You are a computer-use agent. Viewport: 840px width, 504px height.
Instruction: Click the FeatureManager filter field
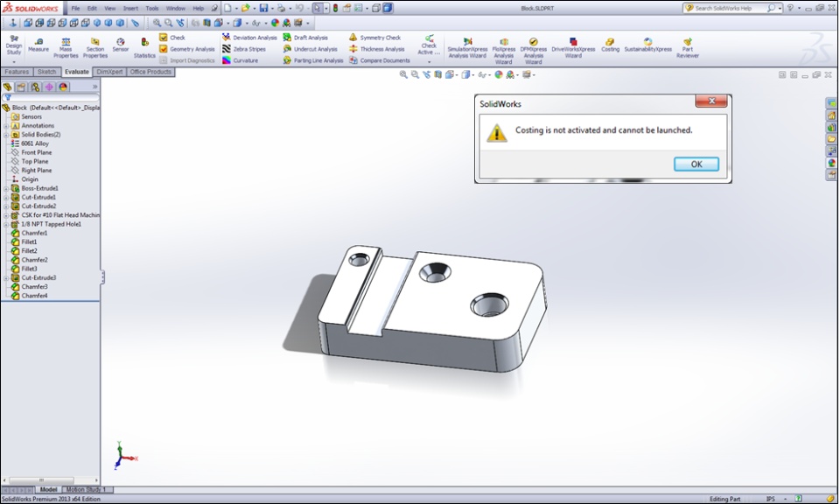tap(51, 97)
